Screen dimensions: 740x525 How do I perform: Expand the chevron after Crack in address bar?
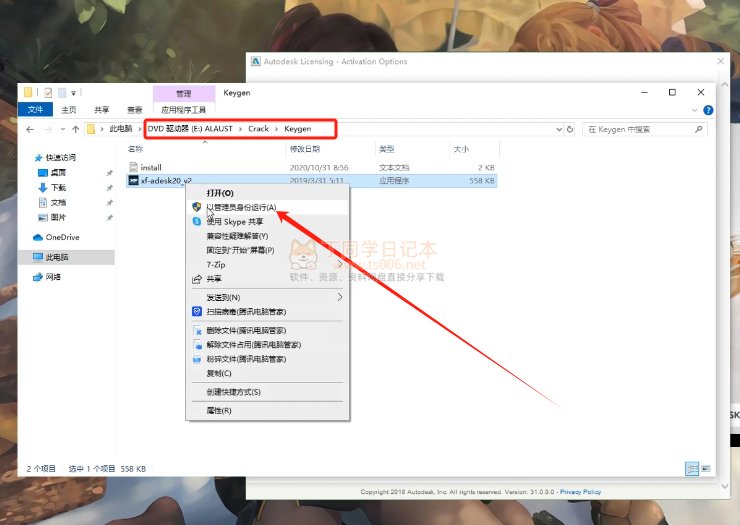(x=277, y=129)
